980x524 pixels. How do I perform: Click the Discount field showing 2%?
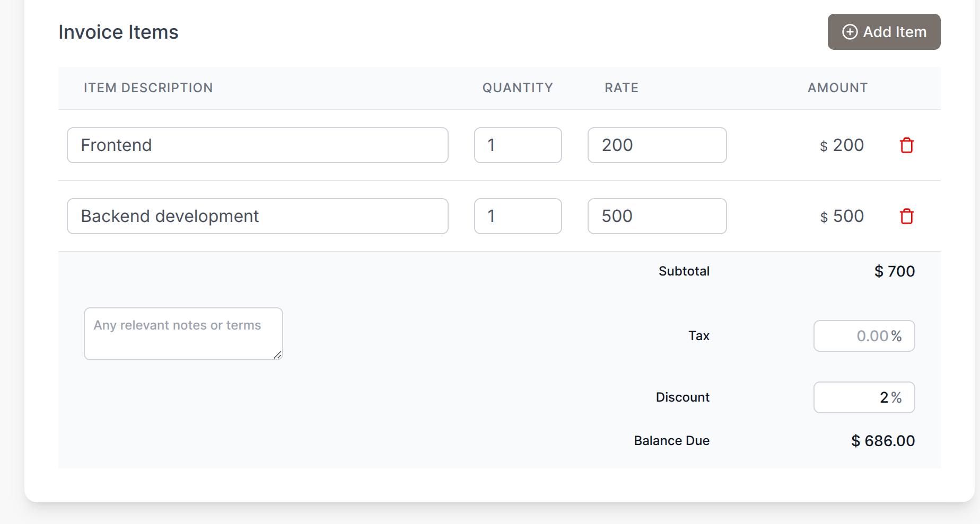[864, 397]
